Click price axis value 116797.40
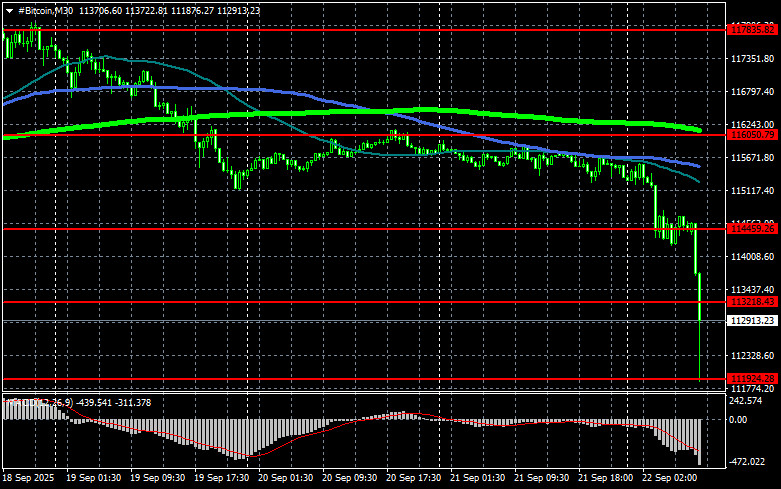Viewport: 781px width, 489px height. 753,92
